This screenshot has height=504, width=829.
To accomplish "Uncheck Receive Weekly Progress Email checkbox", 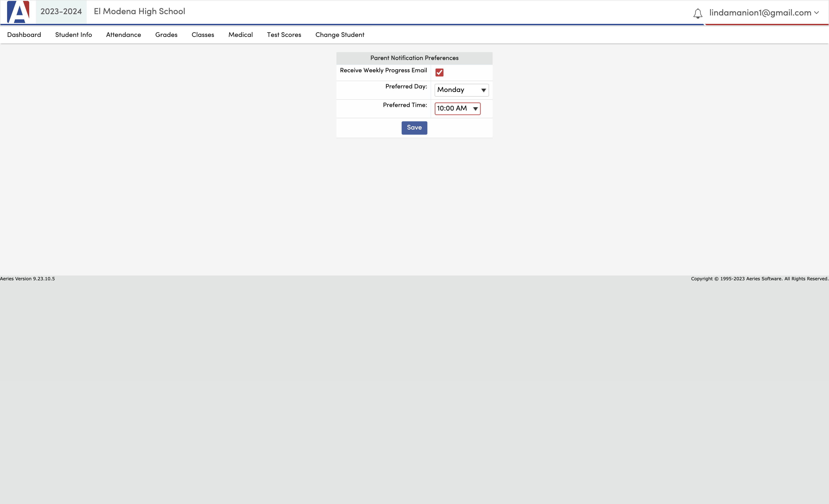I will point(439,72).
